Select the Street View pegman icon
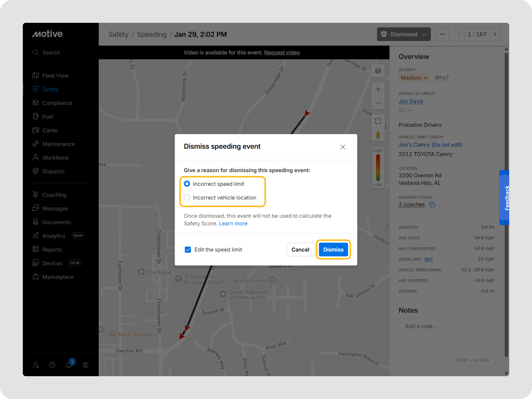The width and height of the screenshot is (532, 399). (378, 135)
